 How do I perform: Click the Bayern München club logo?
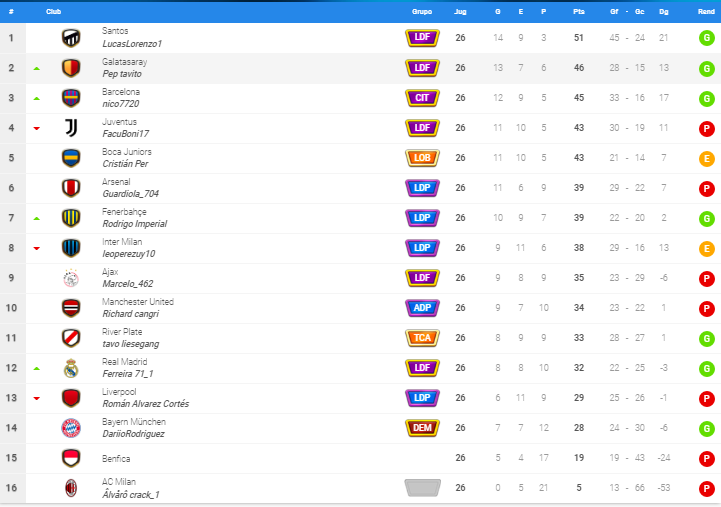pos(71,428)
